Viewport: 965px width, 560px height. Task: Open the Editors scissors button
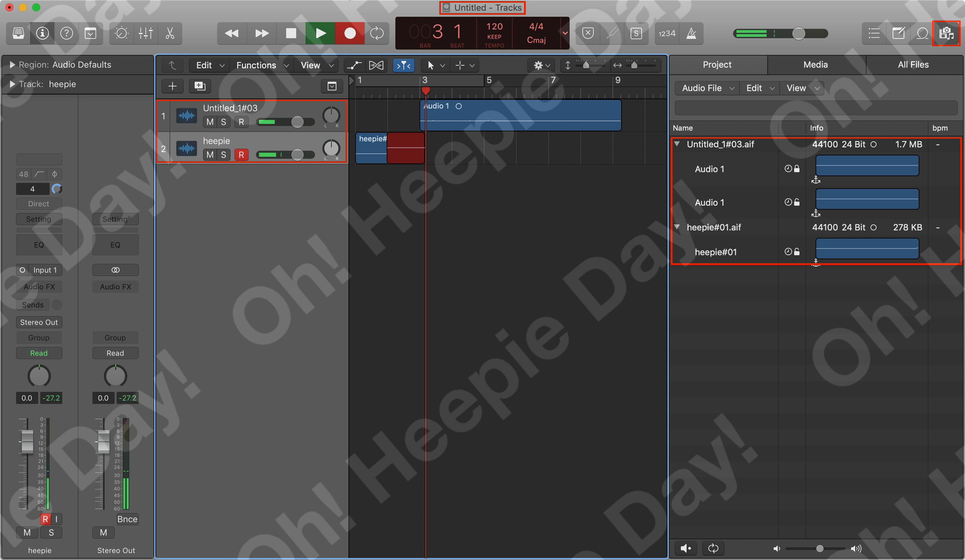(x=170, y=34)
